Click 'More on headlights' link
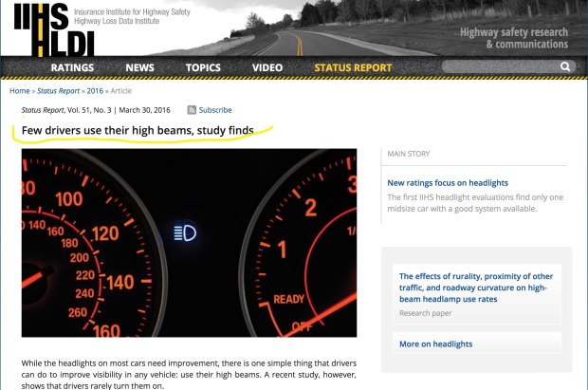 pyautogui.click(x=435, y=344)
